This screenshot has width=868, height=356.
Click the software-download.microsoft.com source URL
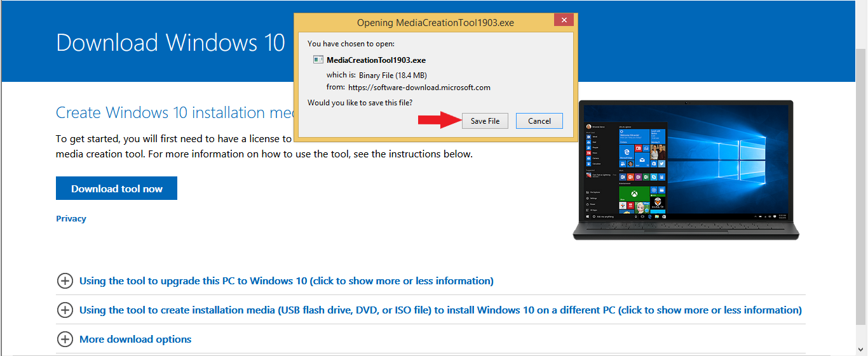(x=419, y=88)
